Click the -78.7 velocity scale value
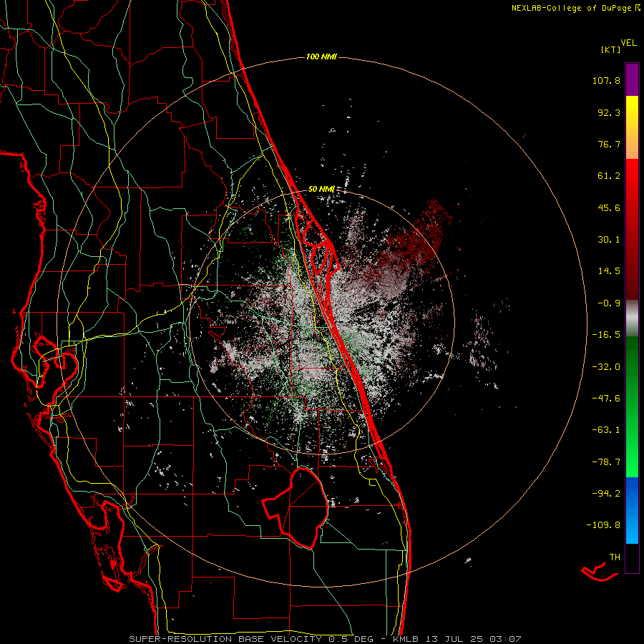Screen dimensions: 644x644 (x=606, y=462)
